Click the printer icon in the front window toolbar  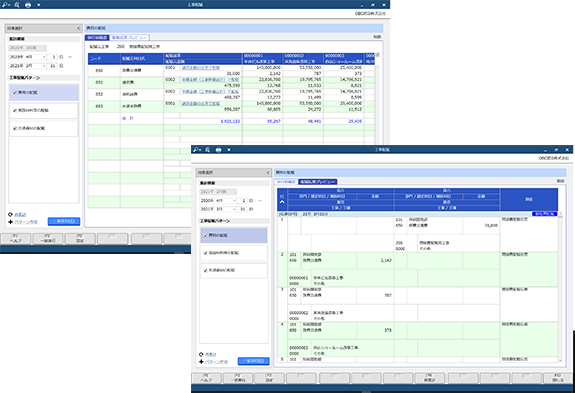click(219, 150)
